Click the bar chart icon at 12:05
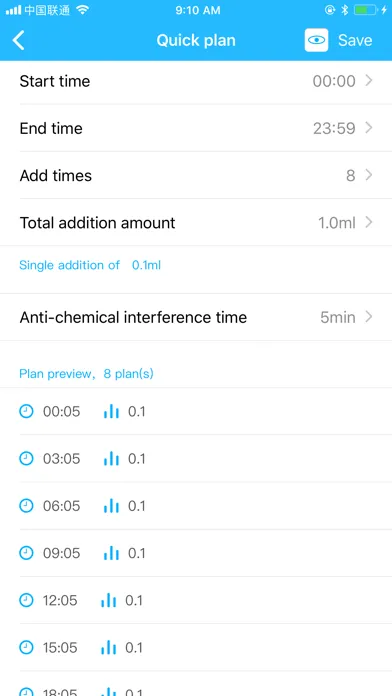The width and height of the screenshot is (392, 696). pyautogui.click(x=108, y=600)
